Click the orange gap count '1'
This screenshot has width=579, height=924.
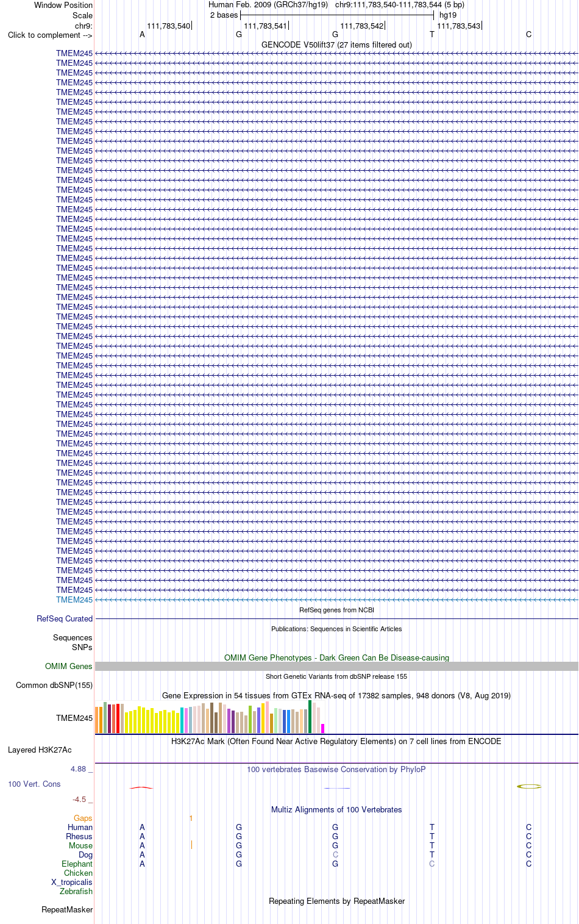click(x=191, y=818)
